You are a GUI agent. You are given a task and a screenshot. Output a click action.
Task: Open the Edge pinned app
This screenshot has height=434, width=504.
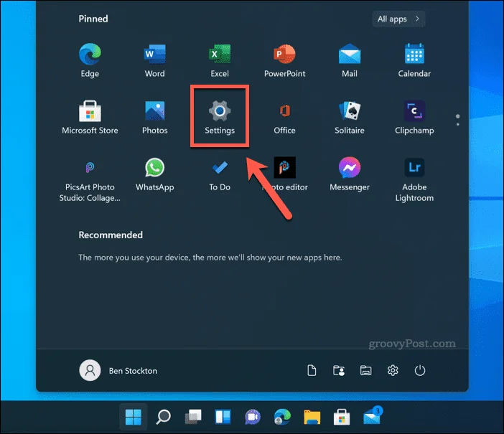pos(90,60)
